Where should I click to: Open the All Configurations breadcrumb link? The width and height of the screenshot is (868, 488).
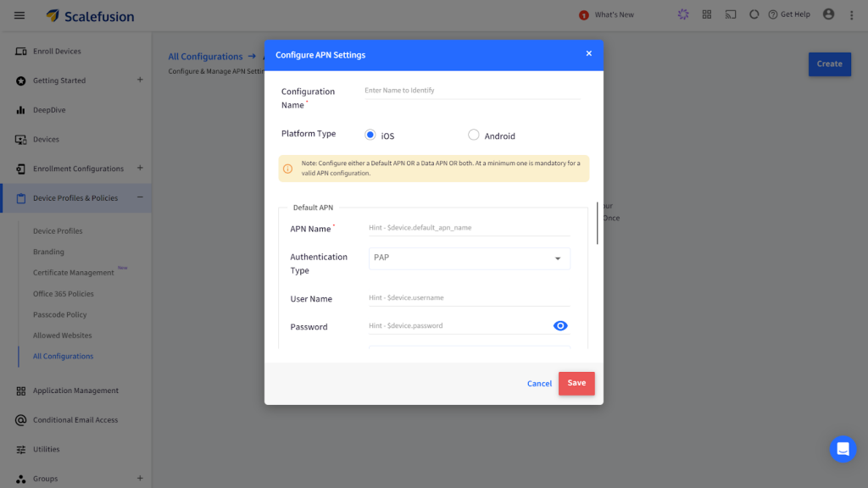pyautogui.click(x=205, y=57)
